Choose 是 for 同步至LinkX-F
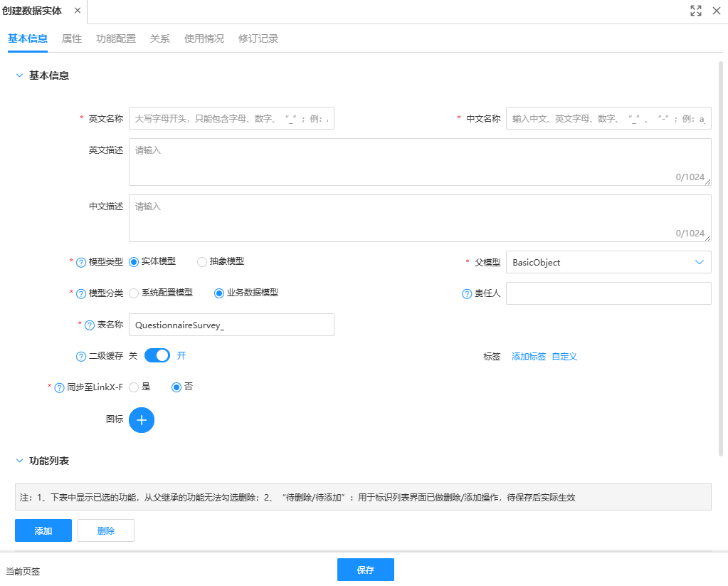Viewport: 728px width, 586px height. (x=134, y=387)
